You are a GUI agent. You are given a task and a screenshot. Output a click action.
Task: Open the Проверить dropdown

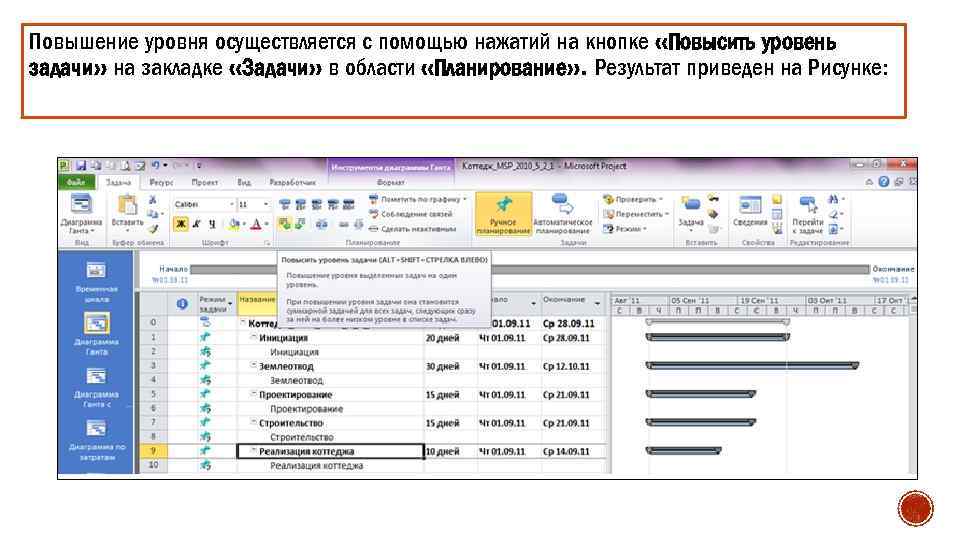click(x=634, y=200)
